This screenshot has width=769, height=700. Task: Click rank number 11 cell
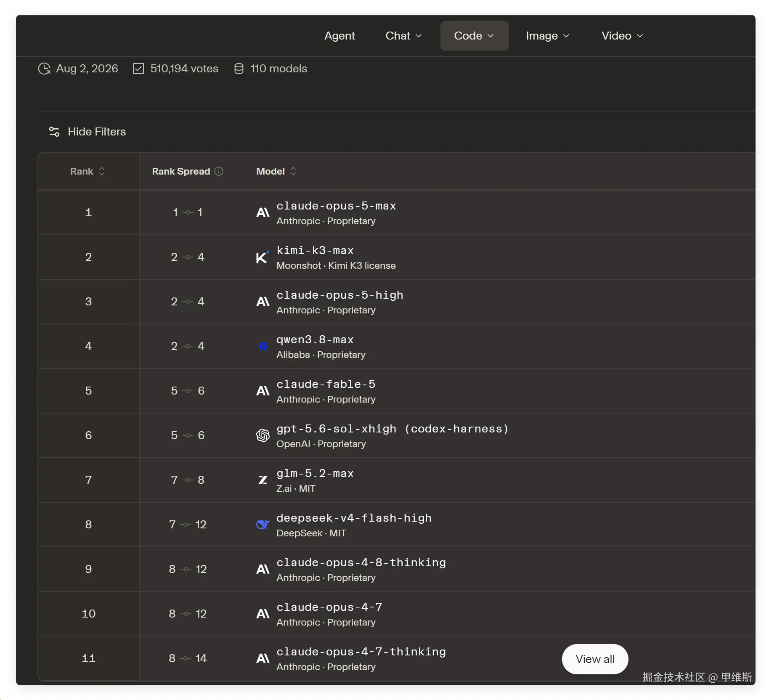(x=88, y=658)
